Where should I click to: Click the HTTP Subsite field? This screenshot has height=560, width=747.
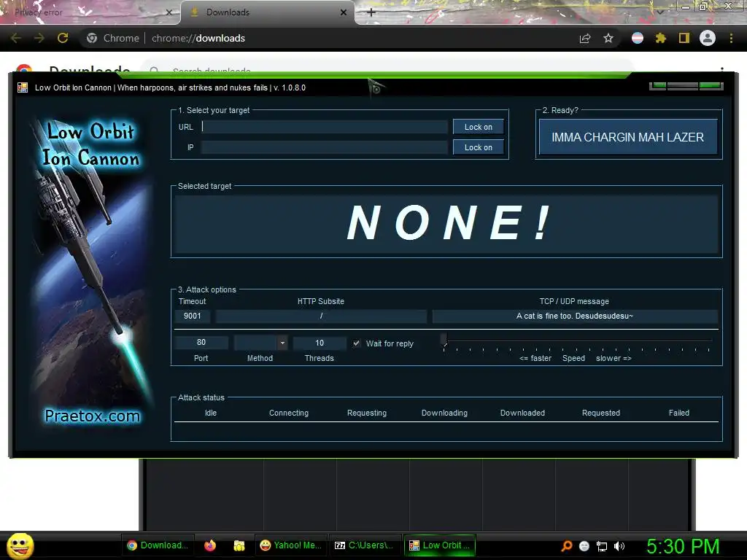(x=321, y=316)
